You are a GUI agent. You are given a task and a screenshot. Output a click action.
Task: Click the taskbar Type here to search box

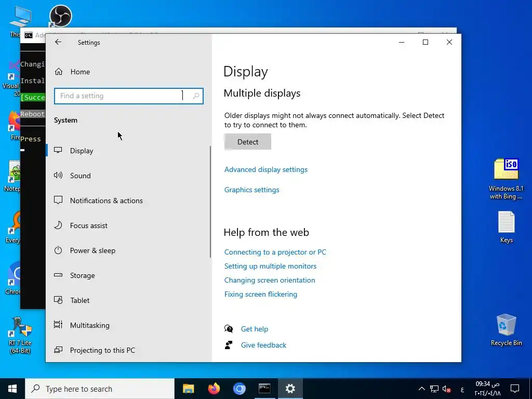point(100,389)
